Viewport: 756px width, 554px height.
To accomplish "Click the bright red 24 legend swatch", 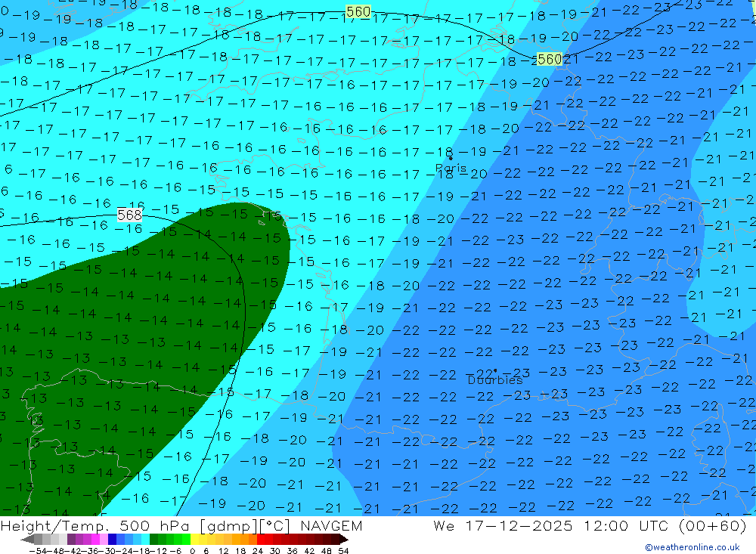I will pos(261,540).
